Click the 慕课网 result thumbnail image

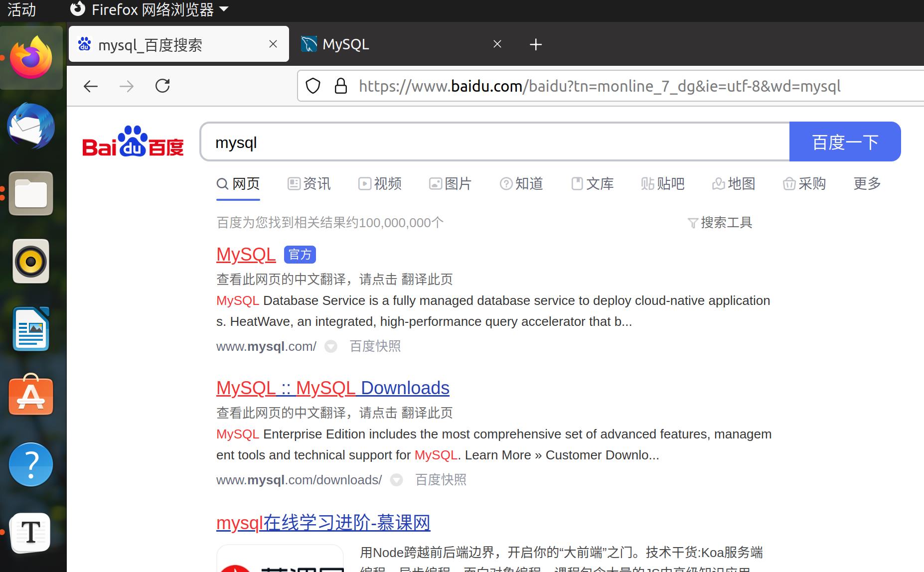click(x=280, y=559)
